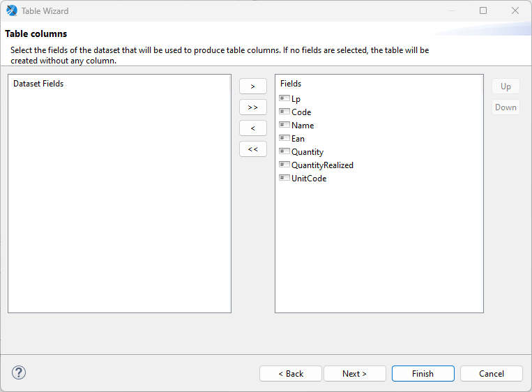Click the field icon beside UnitCode
532x392 pixels.
point(284,178)
